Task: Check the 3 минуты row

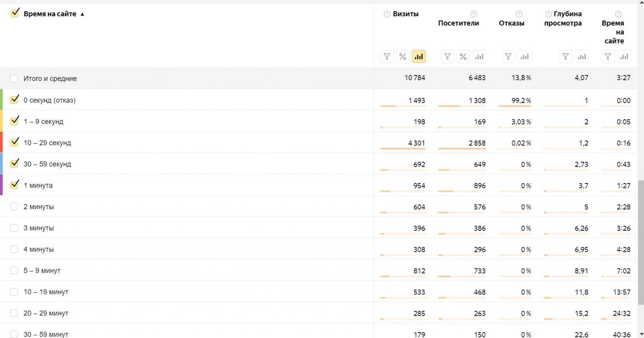Action: pos(14,228)
